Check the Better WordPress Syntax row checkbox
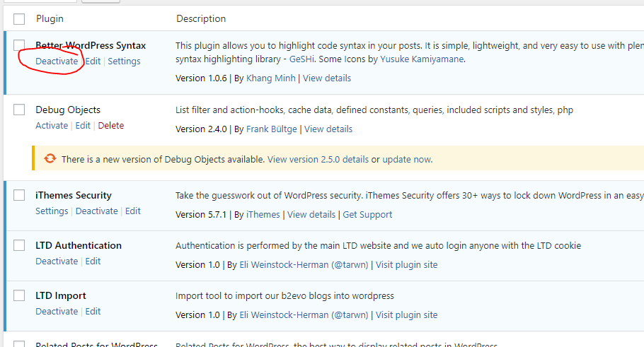 [x=19, y=45]
